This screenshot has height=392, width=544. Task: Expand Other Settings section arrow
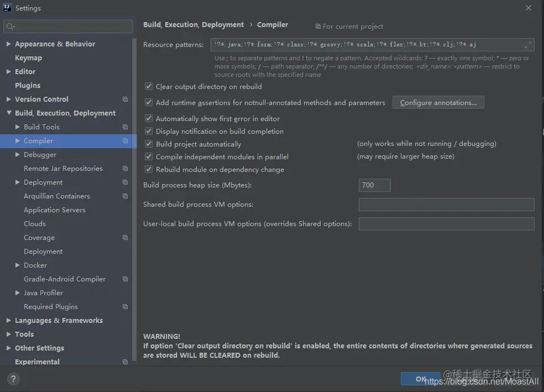pos(9,348)
